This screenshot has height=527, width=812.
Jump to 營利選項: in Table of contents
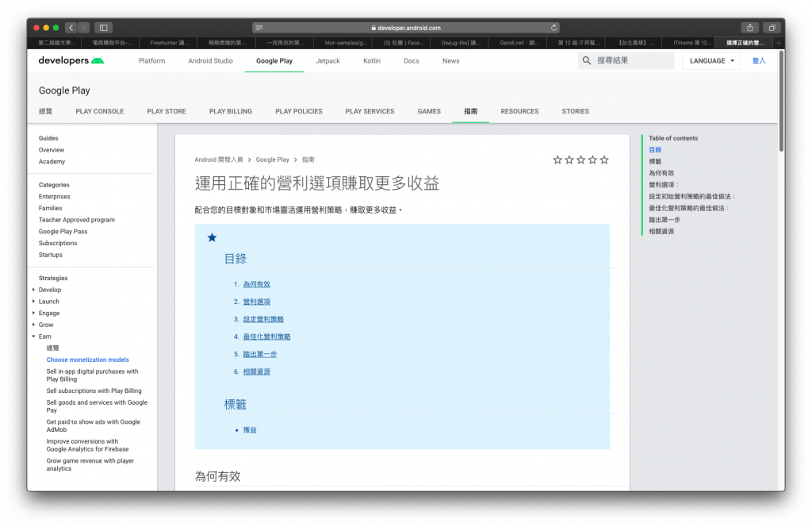click(664, 184)
